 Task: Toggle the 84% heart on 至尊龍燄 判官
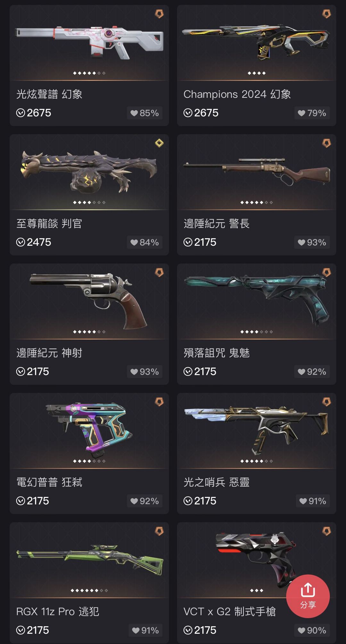coord(145,243)
